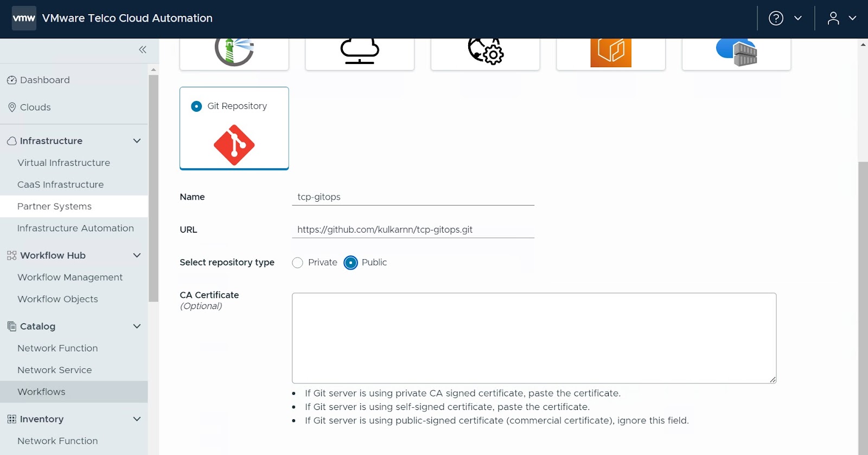Open the help question mark icon

[776, 18]
